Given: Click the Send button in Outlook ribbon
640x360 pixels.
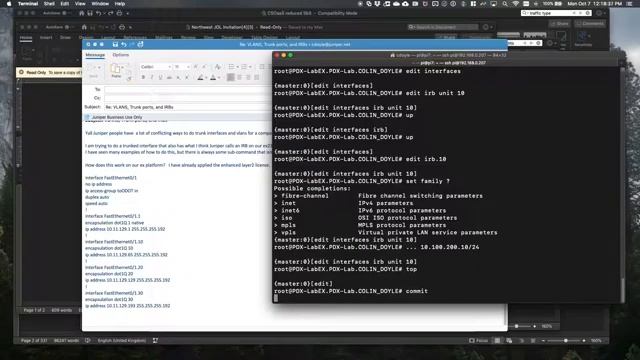Looking at the screenshot, I should pyautogui.click(x=93, y=71).
